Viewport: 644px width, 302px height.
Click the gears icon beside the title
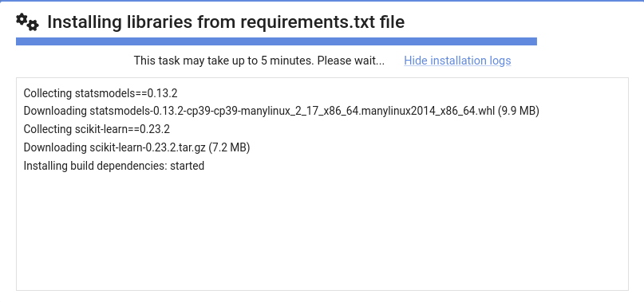click(x=27, y=22)
